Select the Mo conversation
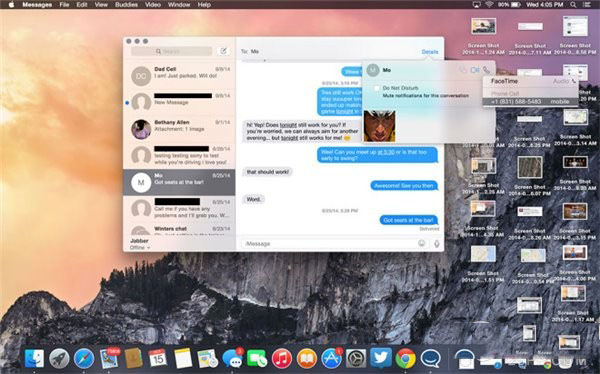The height and width of the screenshot is (374, 600). tap(179, 182)
